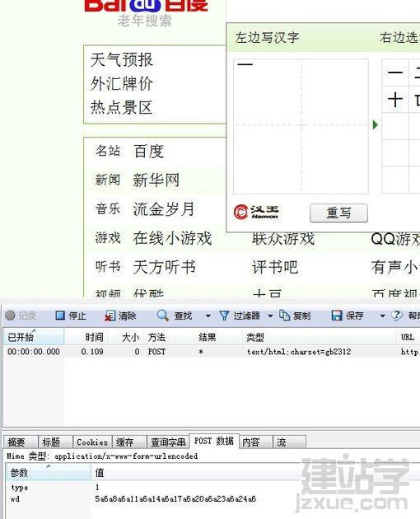Click the 重写 rewrite button
The height and width of the screenshot is (519, 420).
(338, 213)
